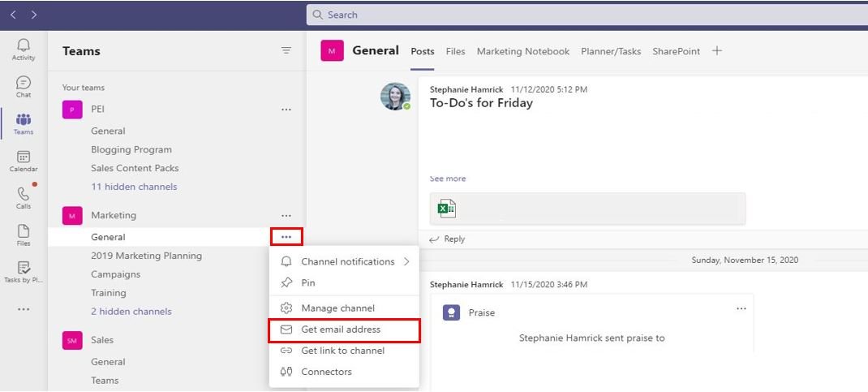
Task: Open more options for PEI team
Action: [x=286, y=110]
